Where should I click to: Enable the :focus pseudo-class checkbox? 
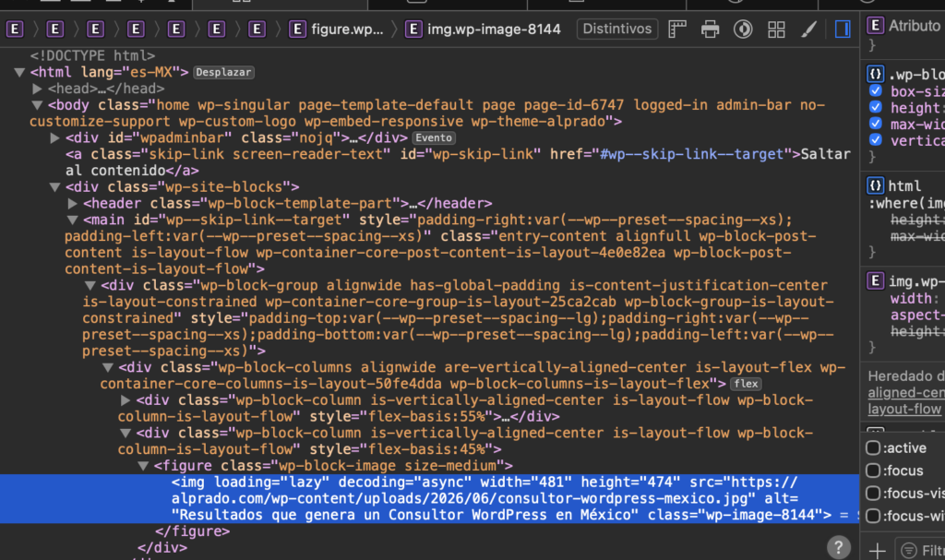[873, 471]
